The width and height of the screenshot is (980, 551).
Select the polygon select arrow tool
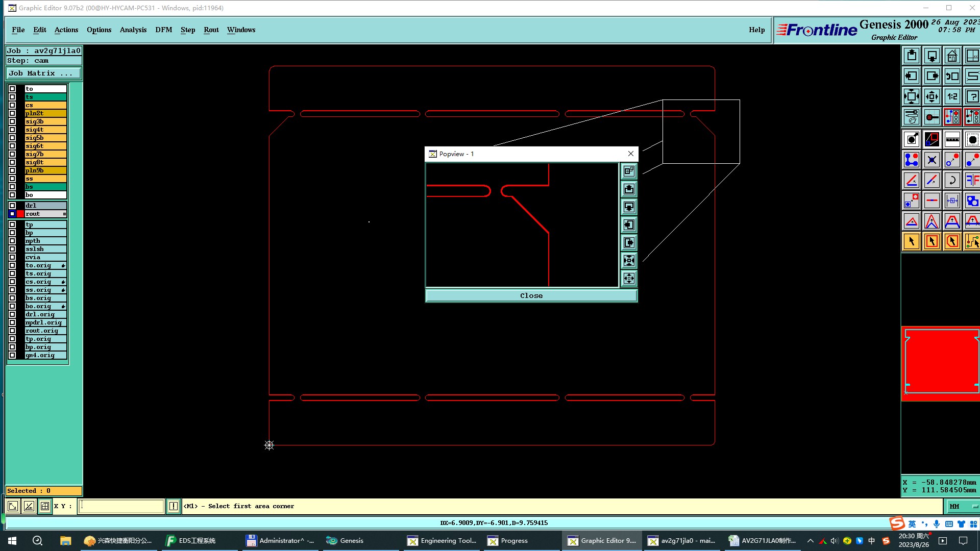click(x=952, y=241)
